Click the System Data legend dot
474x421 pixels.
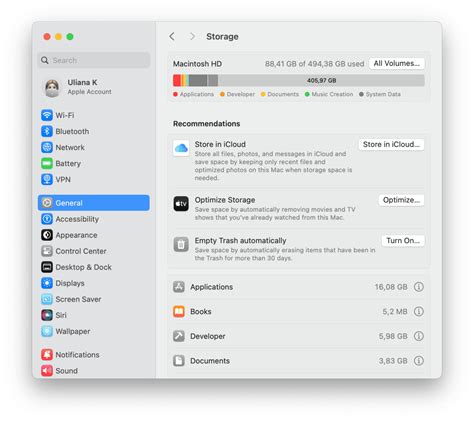361,94
